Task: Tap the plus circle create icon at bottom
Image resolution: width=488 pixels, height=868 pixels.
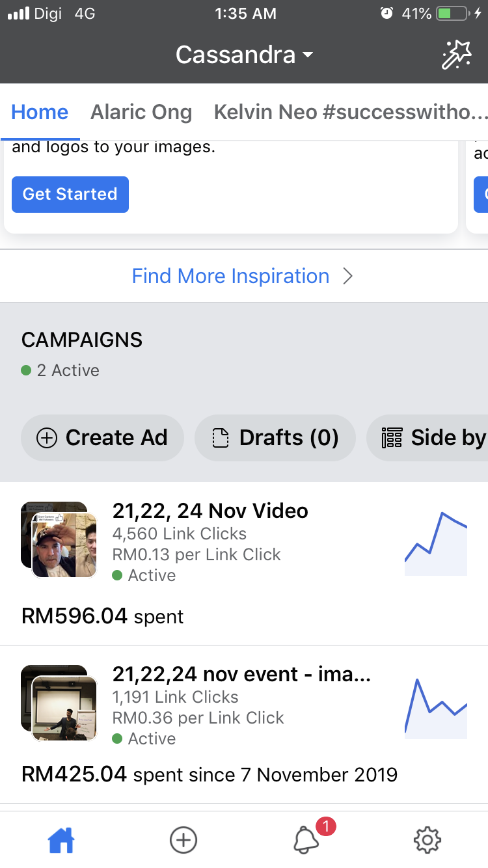Action: 183,840
